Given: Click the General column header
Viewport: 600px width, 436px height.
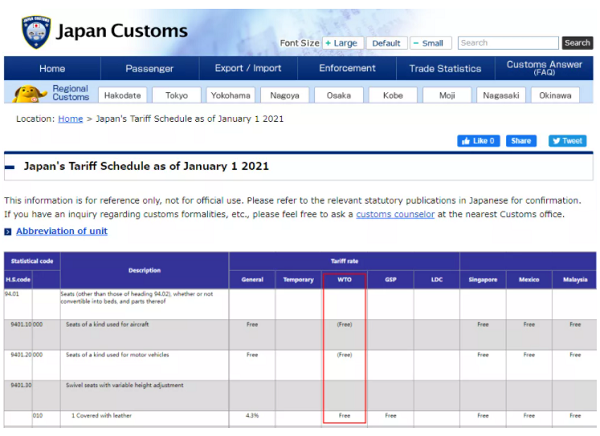Looking at the screenshot, I should coord(252,280).
